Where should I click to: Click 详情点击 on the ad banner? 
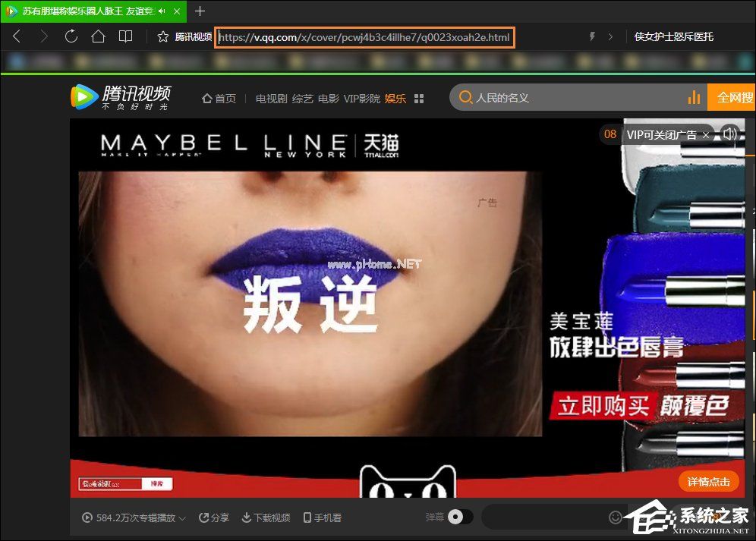pos(708,481)
